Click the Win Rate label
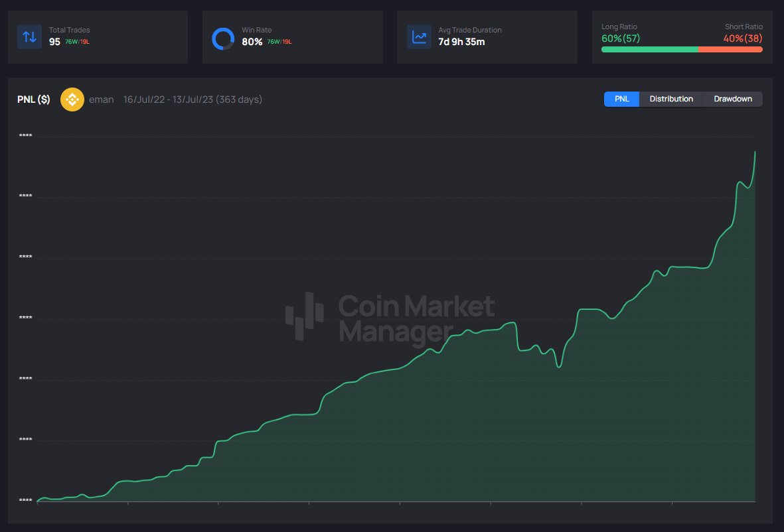Image resolution: width=784 pixels, height=532 pixels. (256, 30)
